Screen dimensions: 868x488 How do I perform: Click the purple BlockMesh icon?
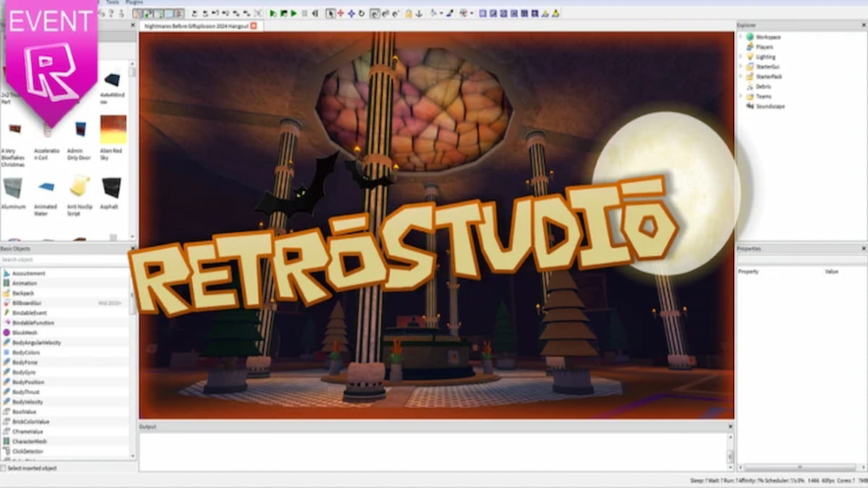(7, 333)
